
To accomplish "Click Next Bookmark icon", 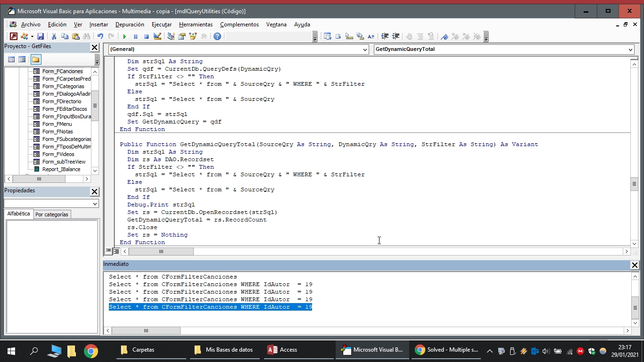I will click(x=455, y=36).
